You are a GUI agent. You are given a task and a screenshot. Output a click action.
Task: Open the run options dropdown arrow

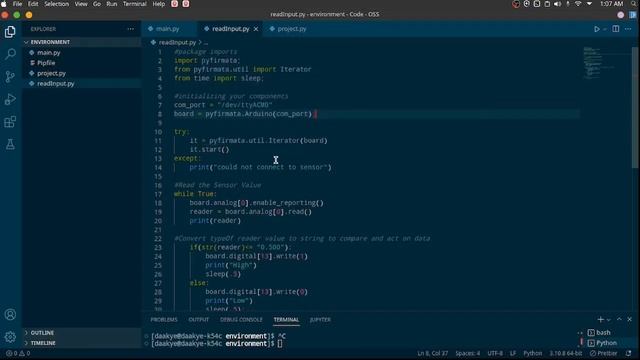tap(605, 29)
